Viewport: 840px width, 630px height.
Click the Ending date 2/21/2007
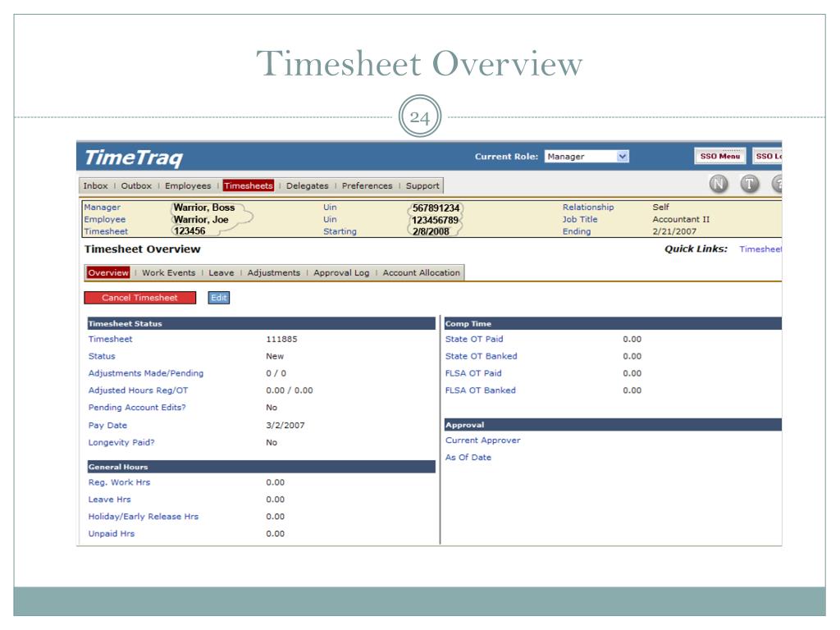[x=674, y=231]
